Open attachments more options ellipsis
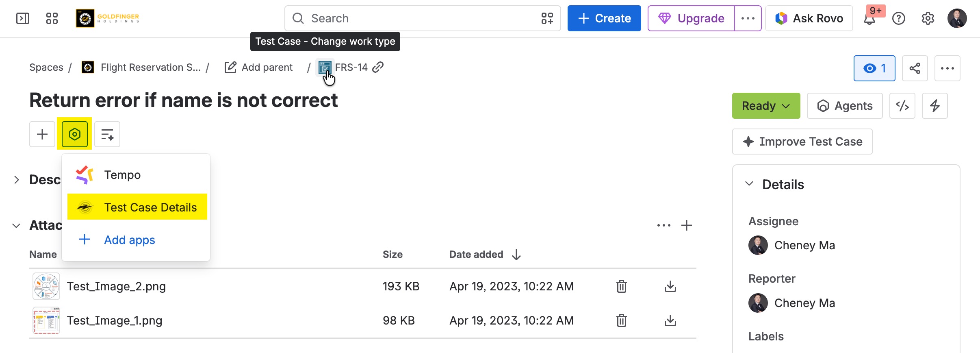Screen dimensions: 980x353 (664, 225)
